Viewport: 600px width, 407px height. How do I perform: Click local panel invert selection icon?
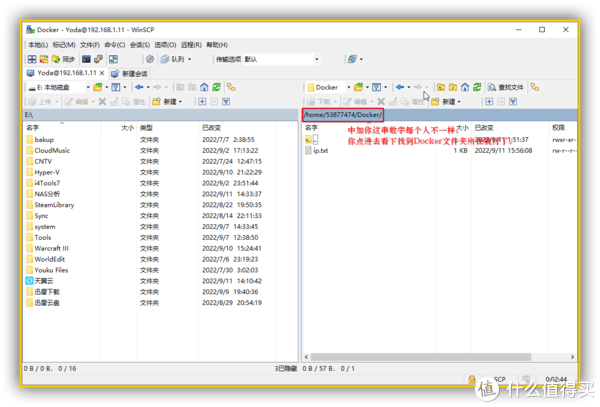[226, 101]
